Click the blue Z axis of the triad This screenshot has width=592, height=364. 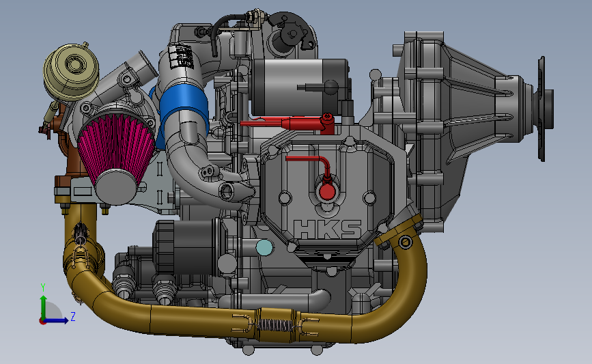[x=57, y=320]
